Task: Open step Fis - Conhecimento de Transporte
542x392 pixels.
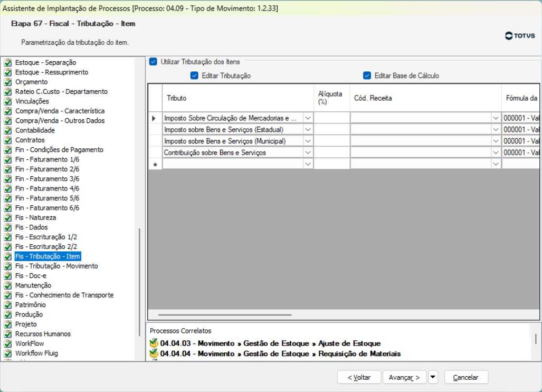Action: click(x=64, y=295)
